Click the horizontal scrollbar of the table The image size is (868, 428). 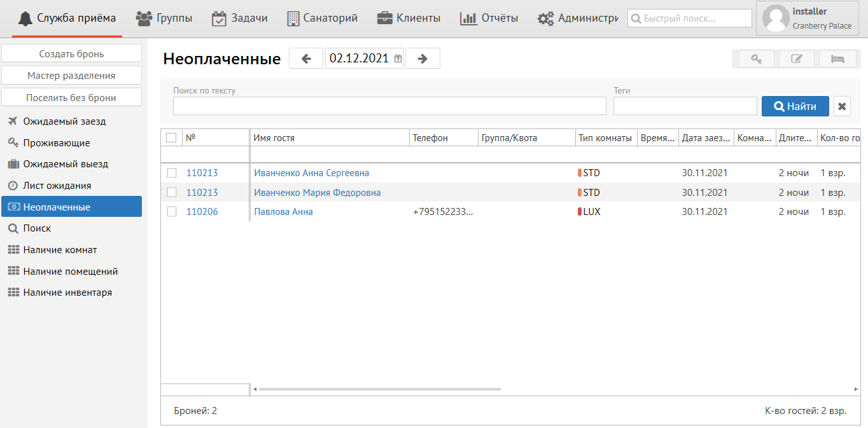379,389
